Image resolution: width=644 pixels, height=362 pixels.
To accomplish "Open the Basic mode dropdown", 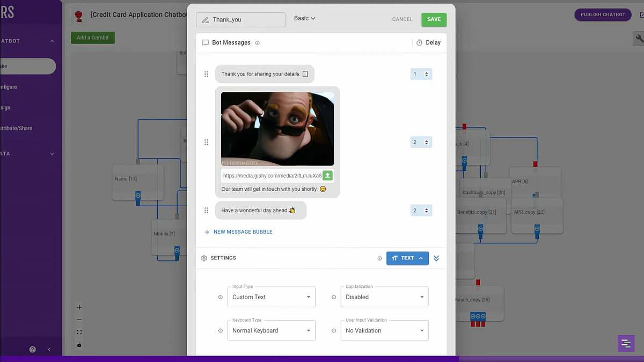I will pos(304,18).
